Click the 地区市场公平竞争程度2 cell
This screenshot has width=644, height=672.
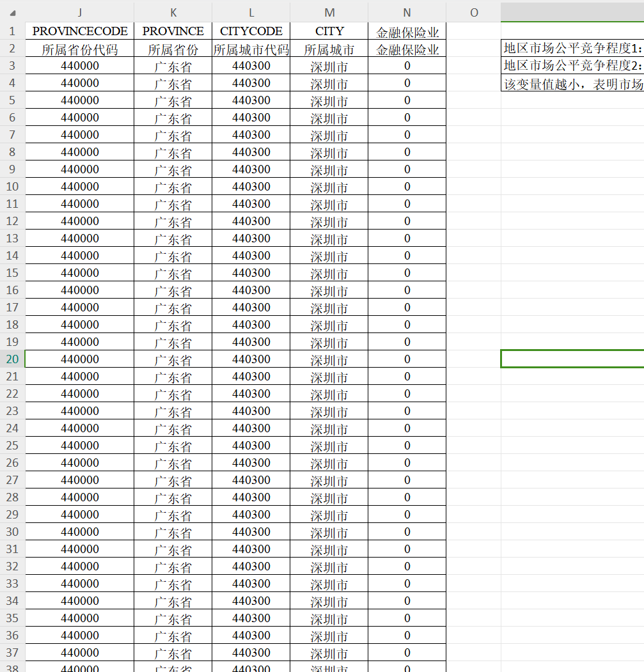tap(572, 65)
